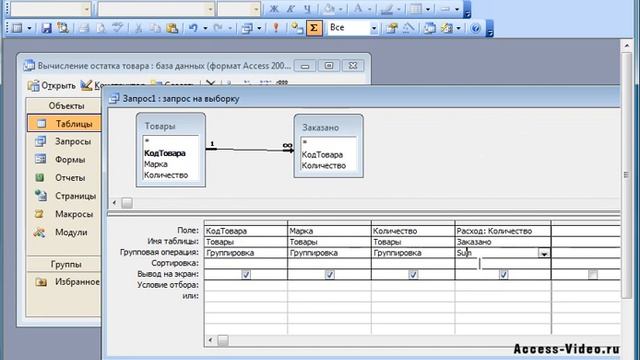
Task: Click the file search icon next to Save
Action: coord(62,28)
